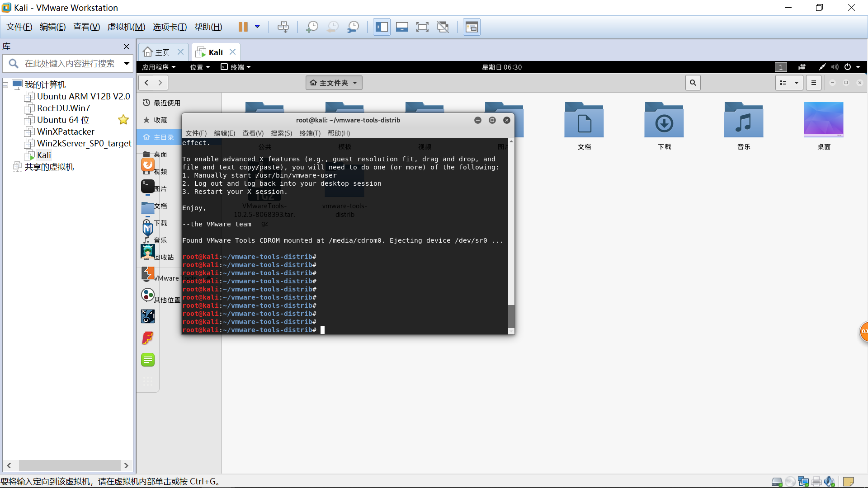The image size is (868, 488).
Task: Show all applications grid in dock
Action: tap(148, 381)
